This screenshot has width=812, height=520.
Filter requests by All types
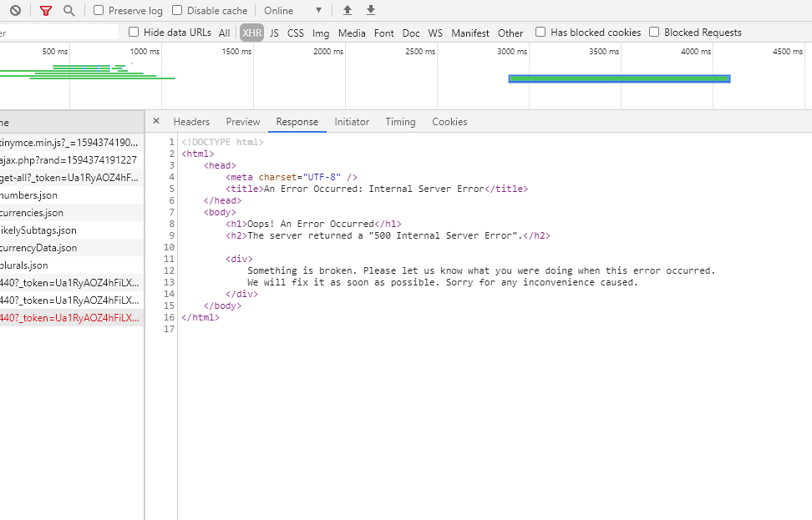224,33
